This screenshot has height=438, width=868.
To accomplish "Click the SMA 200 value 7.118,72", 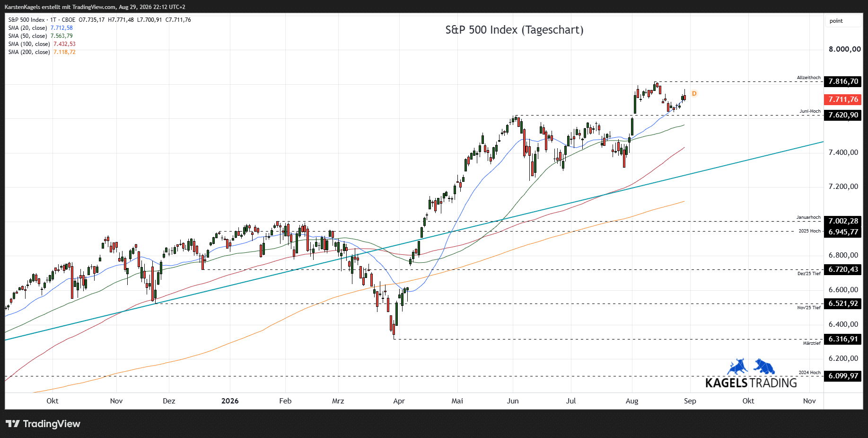I will pos(64,52).
